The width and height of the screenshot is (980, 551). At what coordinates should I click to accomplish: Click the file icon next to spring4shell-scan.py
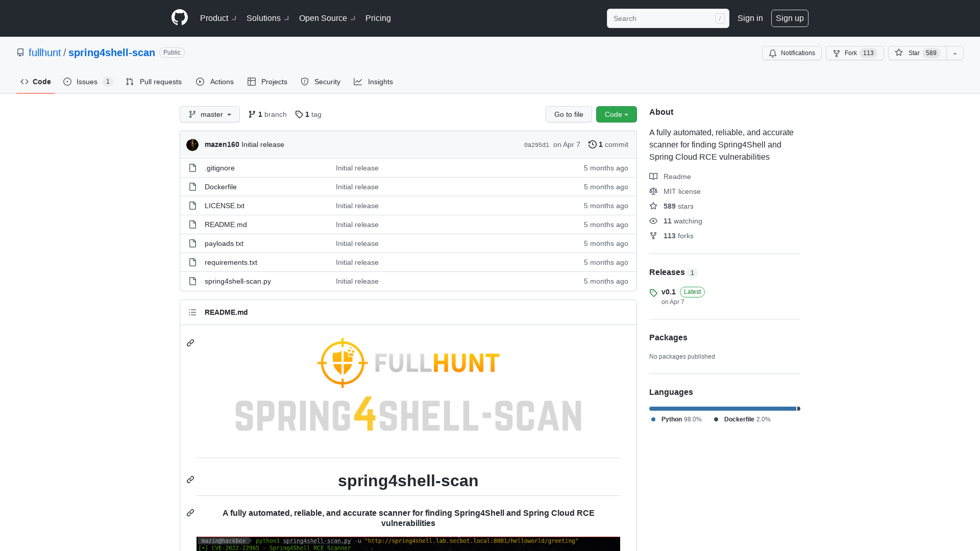click(192, 281)
